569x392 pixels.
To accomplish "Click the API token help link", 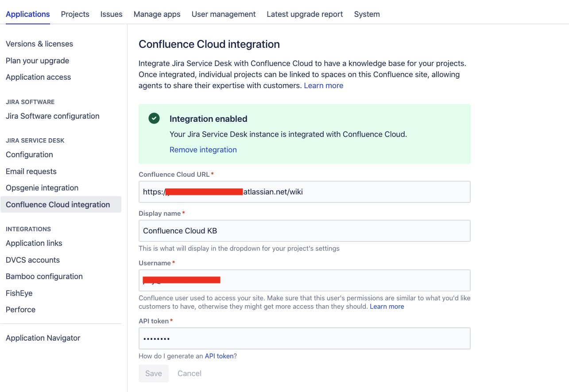I will point(219,356).
